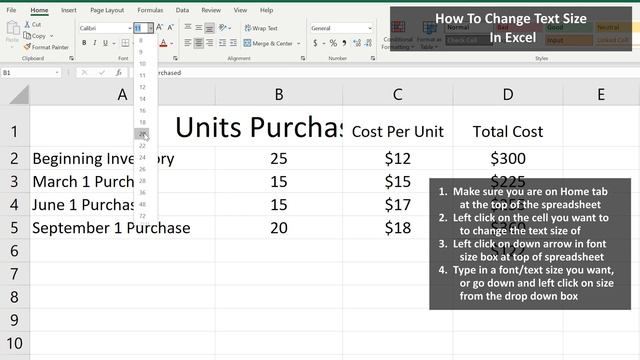Click the increase decimal icon
Image resolution: width=640 pixels, height=360 pixels.
pyautogui.click(x=357, y=43)
